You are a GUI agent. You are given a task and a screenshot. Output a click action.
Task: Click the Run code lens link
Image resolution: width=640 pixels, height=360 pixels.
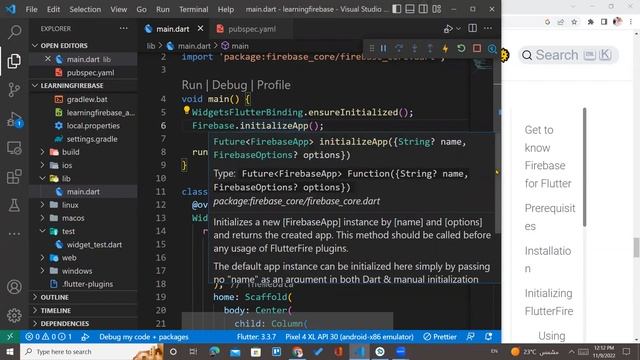pos(192,85)
